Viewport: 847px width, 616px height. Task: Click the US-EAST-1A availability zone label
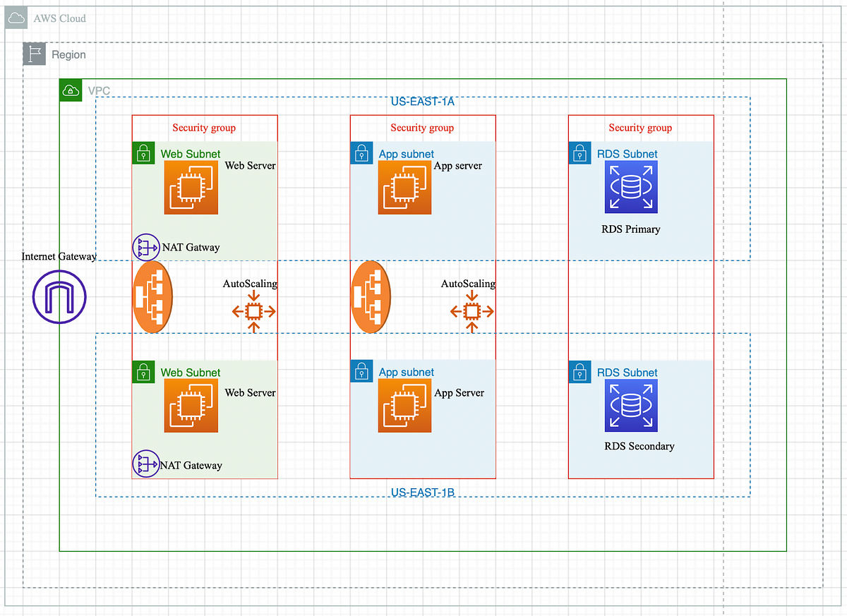pos(422,101)
